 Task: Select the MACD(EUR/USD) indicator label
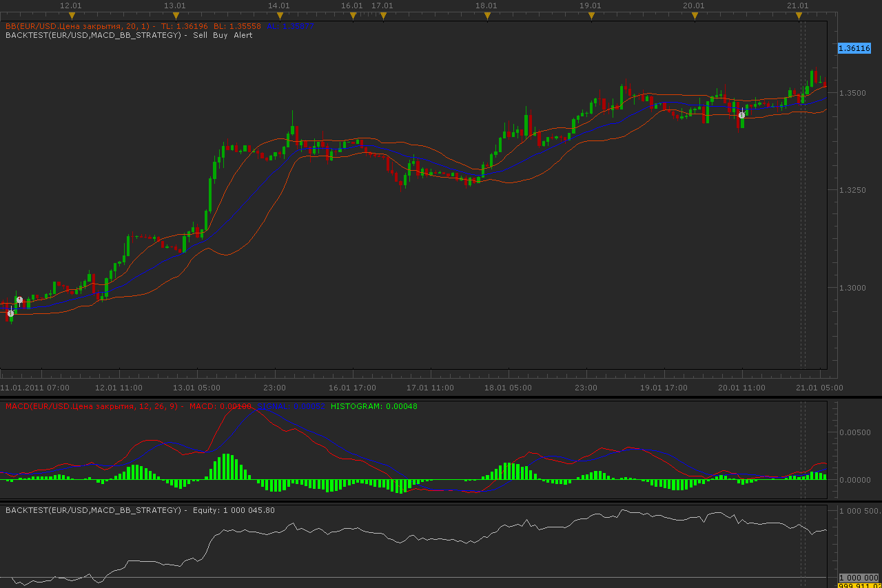point(95,406)
